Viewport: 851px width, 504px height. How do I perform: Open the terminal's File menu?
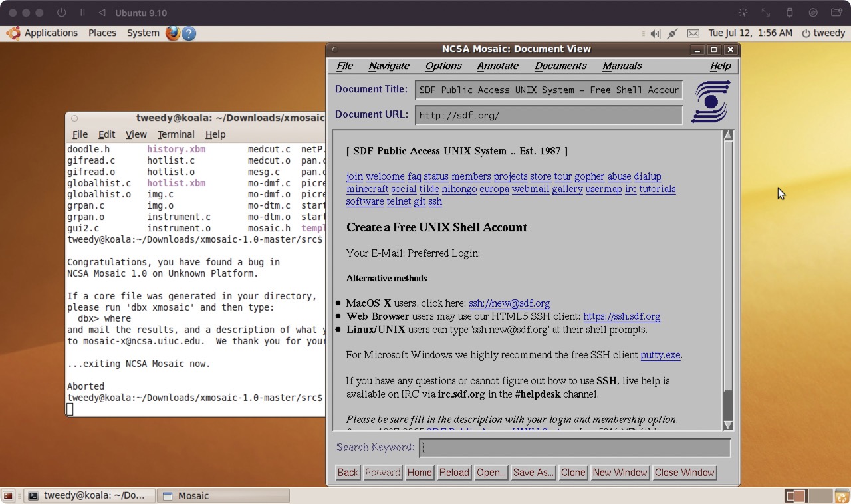coord(80,134)
